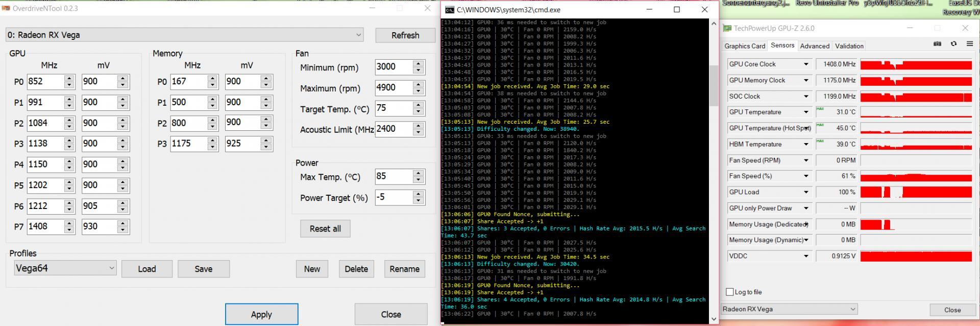980x326 pixels.
Task: Open the Graphics Card tab
Action: pyautogui.click(x=745, y=46)
